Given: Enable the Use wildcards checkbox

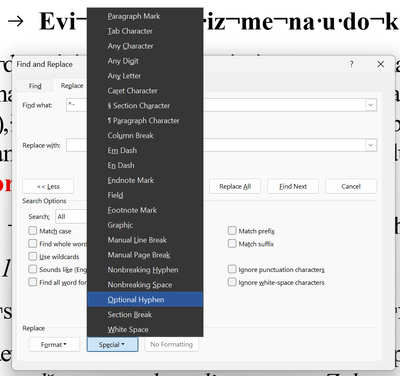Looking at the screenshot, I should (x=33, y=256).
